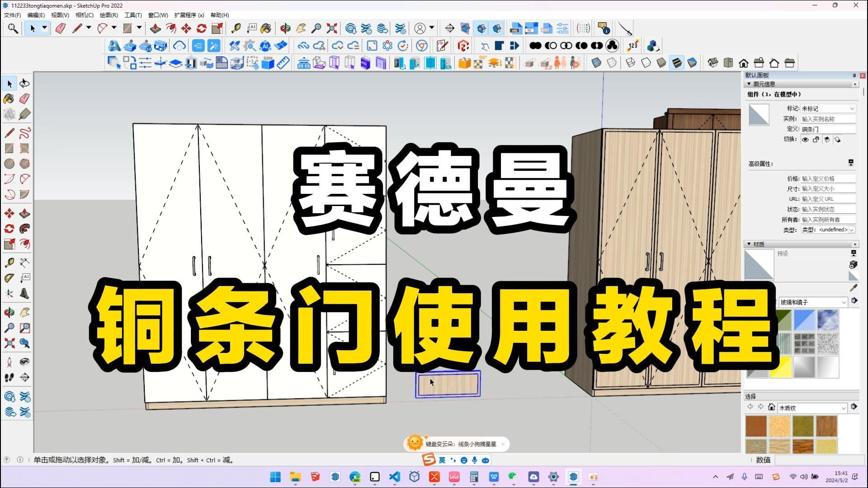The image size is (868, 488).
Task: Toggle cast shadows icon in Entity Info
Action: pyautogui.click(x=827, y=140)
